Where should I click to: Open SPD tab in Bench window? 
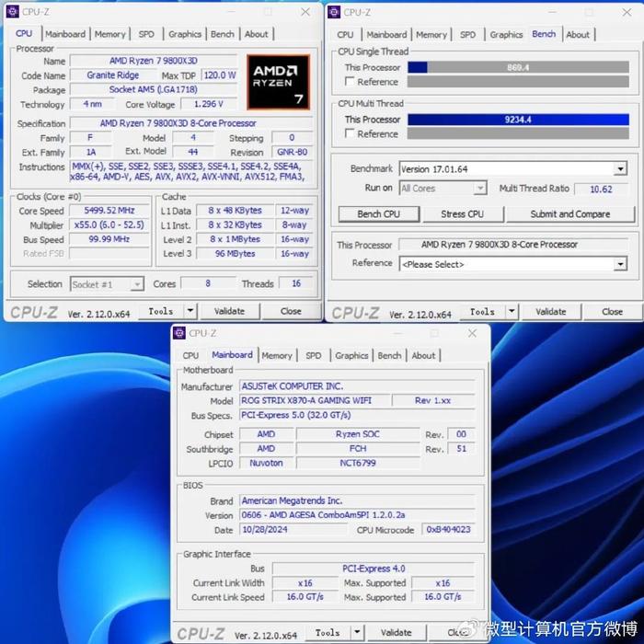467,35
